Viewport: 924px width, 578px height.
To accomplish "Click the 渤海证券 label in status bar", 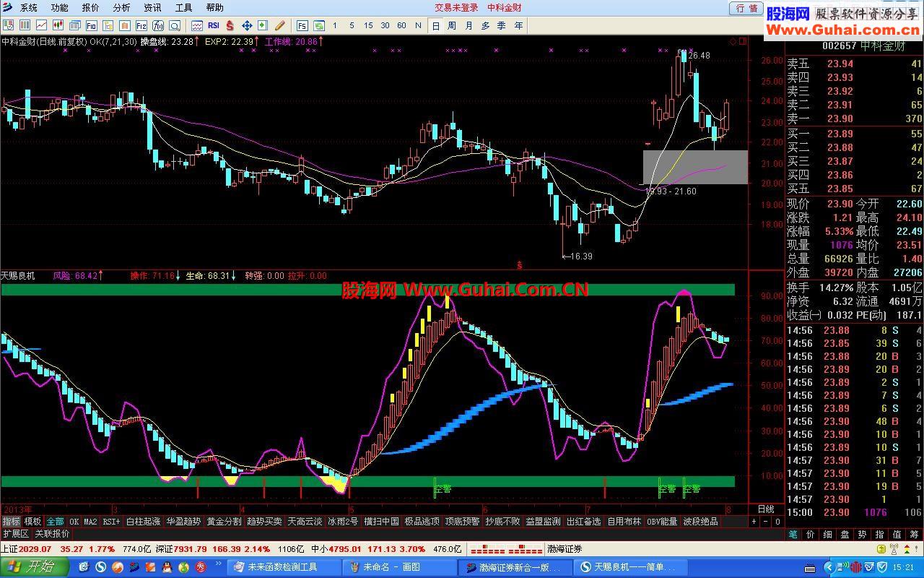I will click(x=565, y=549).
